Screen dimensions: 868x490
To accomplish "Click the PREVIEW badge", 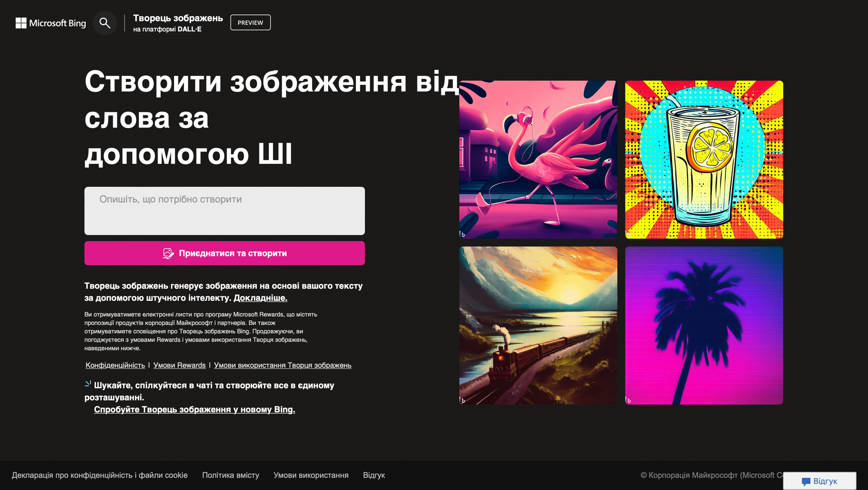I will tap(250, 23).
